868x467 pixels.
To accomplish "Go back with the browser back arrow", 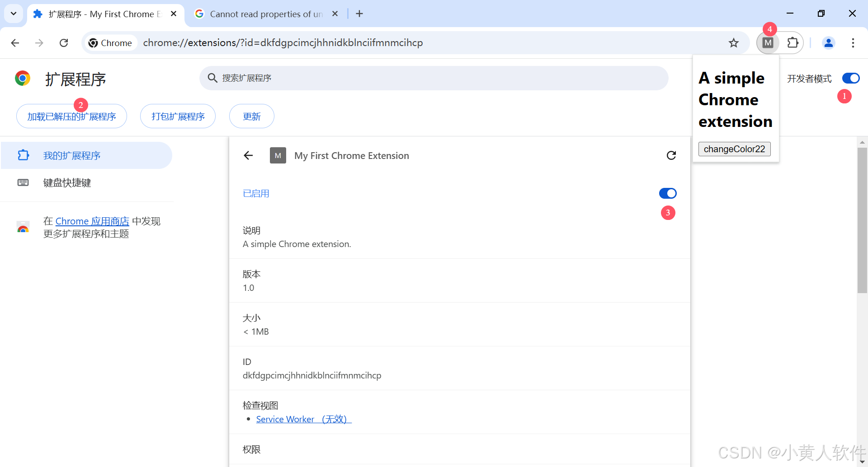I will tap(15, 43).
